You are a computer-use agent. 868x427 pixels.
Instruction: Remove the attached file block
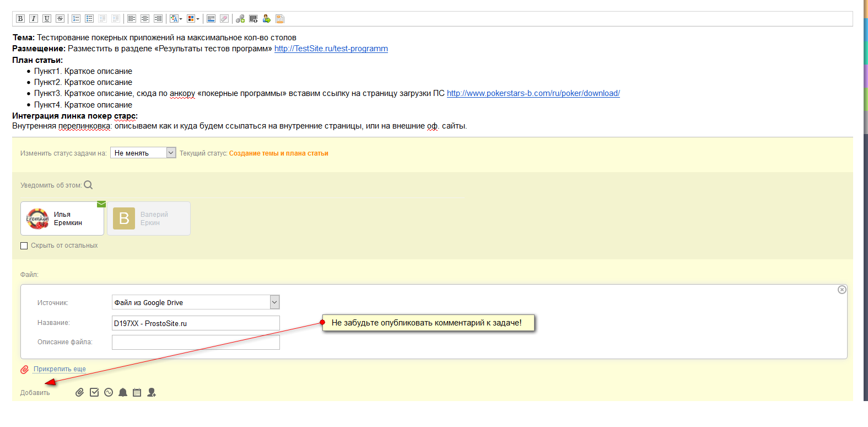[842, 290]
